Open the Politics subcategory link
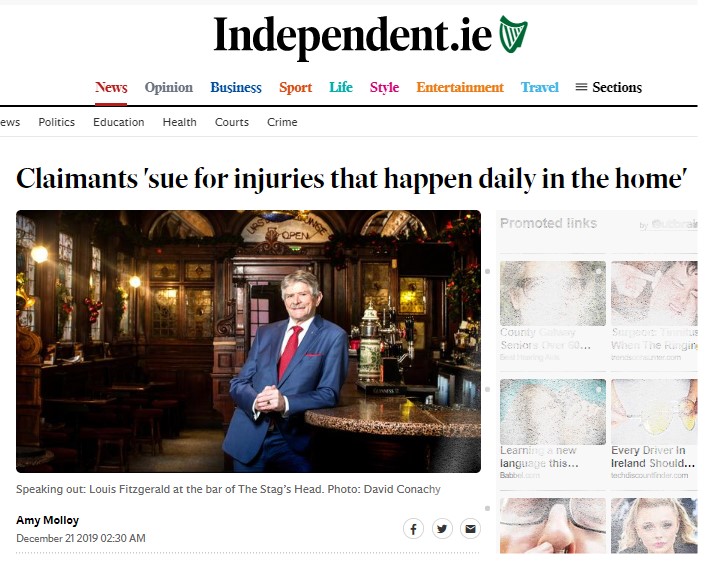The image size is (722, 585). click(57, 122)
